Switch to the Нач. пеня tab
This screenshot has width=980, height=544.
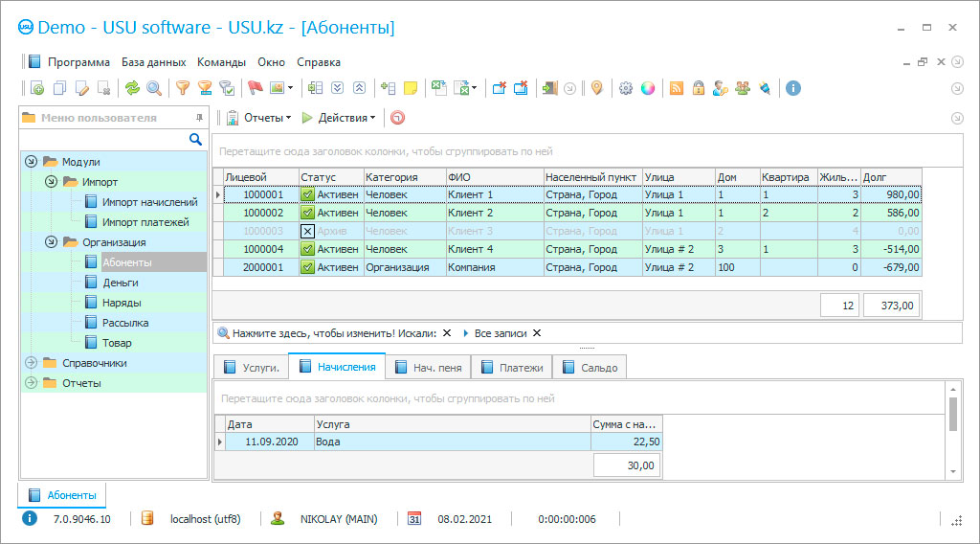[x=428, y=368]
